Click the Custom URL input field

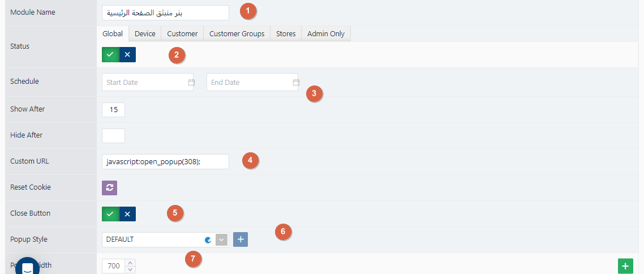tap(165, 161)
